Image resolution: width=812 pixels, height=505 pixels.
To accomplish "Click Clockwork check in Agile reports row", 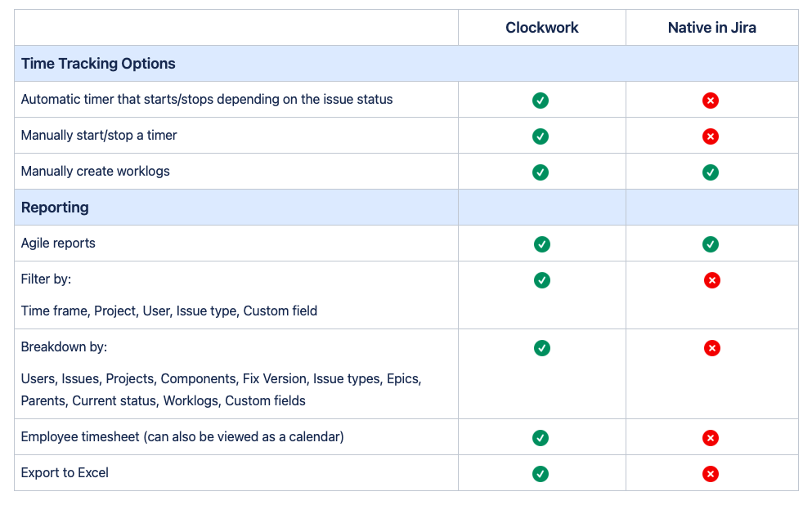I will (541, 244).
